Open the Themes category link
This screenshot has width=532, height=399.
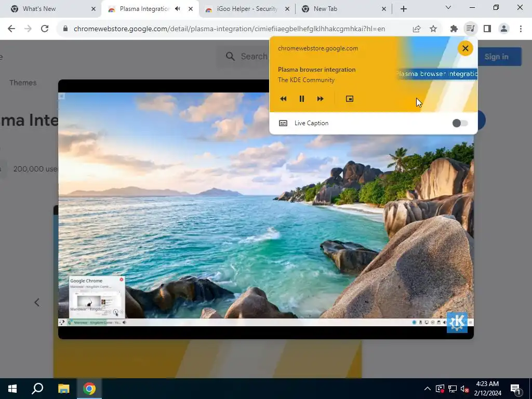[23, 83]
